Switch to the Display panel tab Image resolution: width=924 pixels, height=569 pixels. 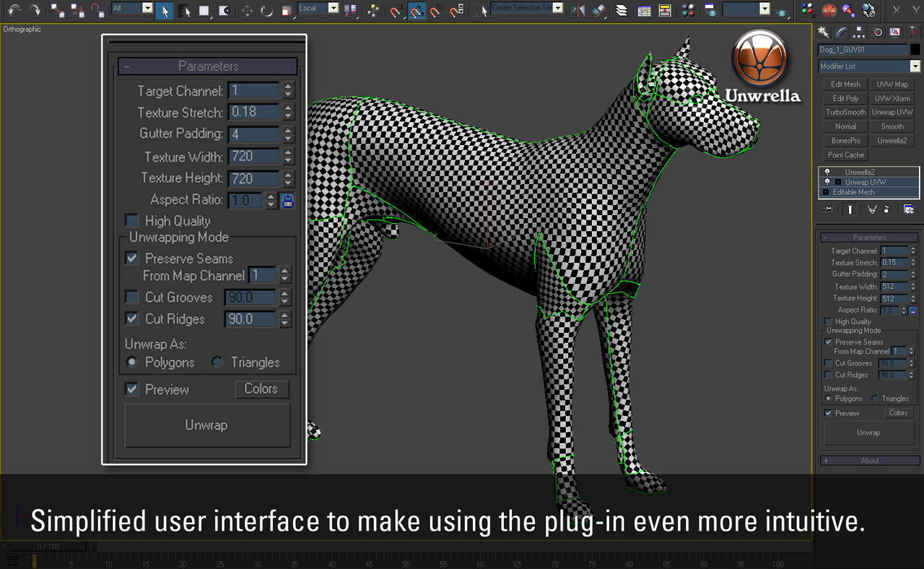click(895, 32)
